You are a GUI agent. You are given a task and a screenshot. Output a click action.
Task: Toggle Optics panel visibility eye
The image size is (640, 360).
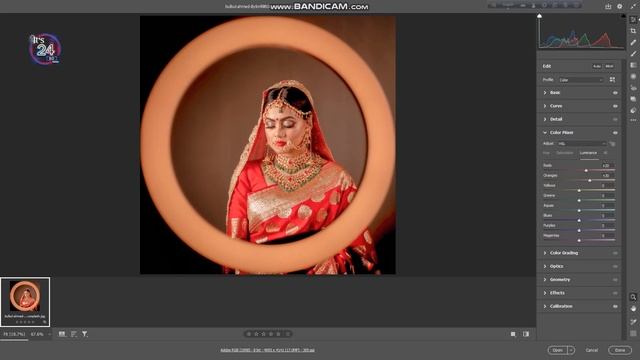[615, 266]
